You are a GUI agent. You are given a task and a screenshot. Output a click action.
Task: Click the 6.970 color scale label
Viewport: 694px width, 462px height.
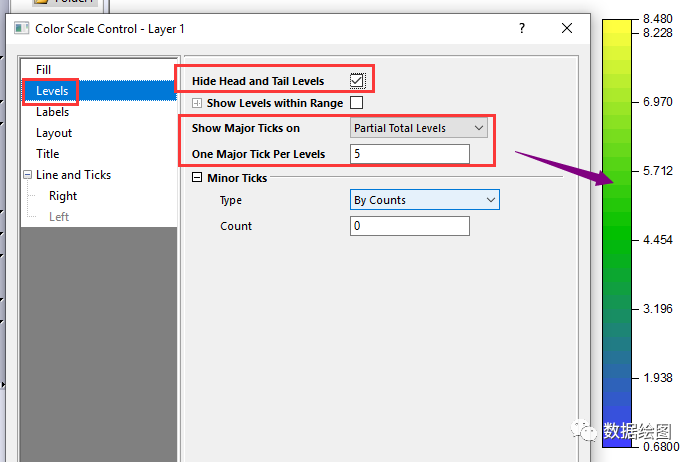(x=658, y=102)
